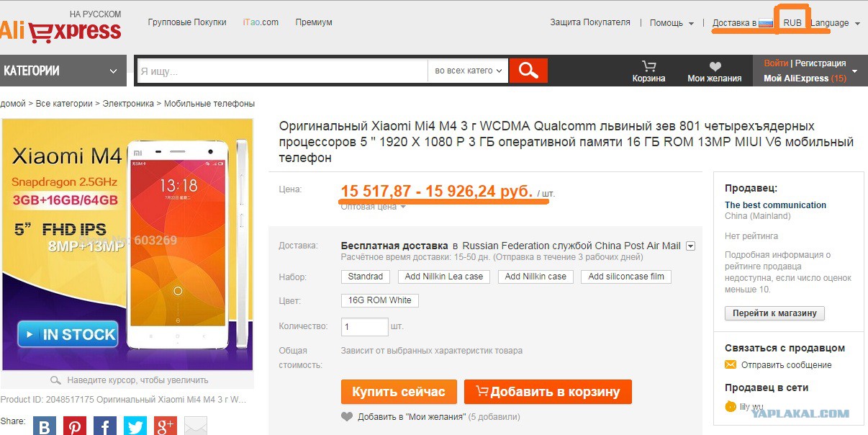Click the quantity input field
868x435 pixels.
[x=365, y=327]
